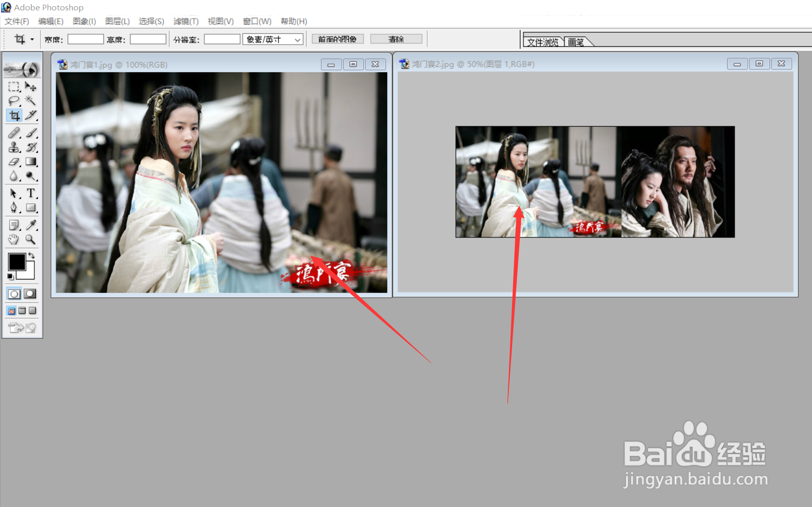Click the 鸿门宴1.jpg document icon

tap(62, 64)
